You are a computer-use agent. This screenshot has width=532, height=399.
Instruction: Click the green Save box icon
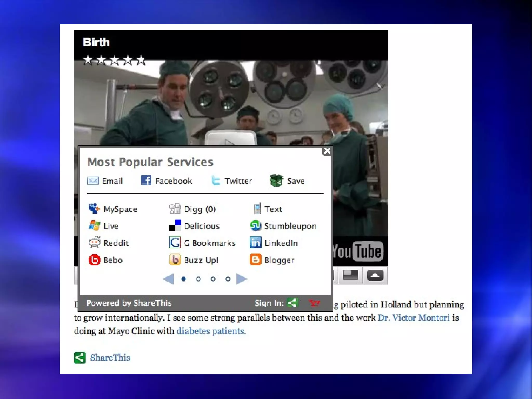(276, 181)
